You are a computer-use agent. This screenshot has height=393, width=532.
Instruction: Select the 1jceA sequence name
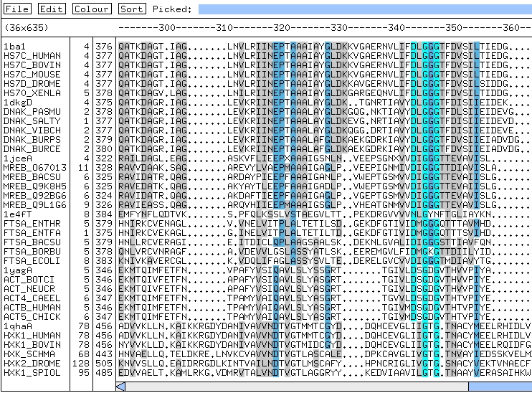tap(16, 157)
